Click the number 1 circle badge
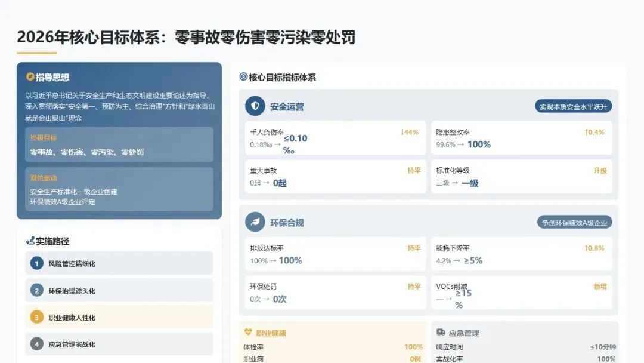This screenshot has height=363, width=644. [x=36, y=263]
